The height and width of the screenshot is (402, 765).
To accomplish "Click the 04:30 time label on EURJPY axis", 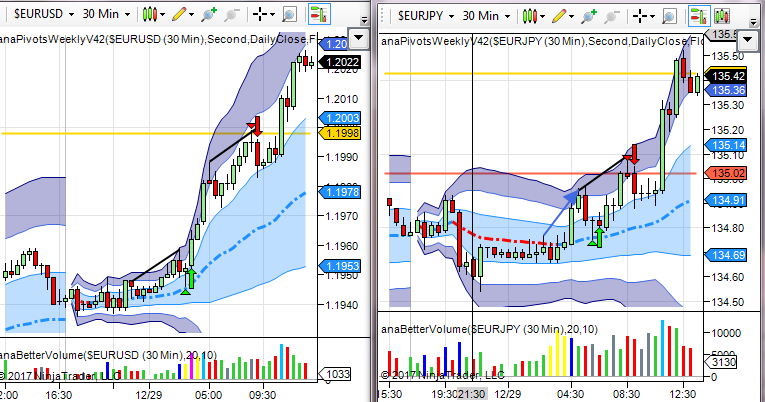I will [x=570, y=394].
